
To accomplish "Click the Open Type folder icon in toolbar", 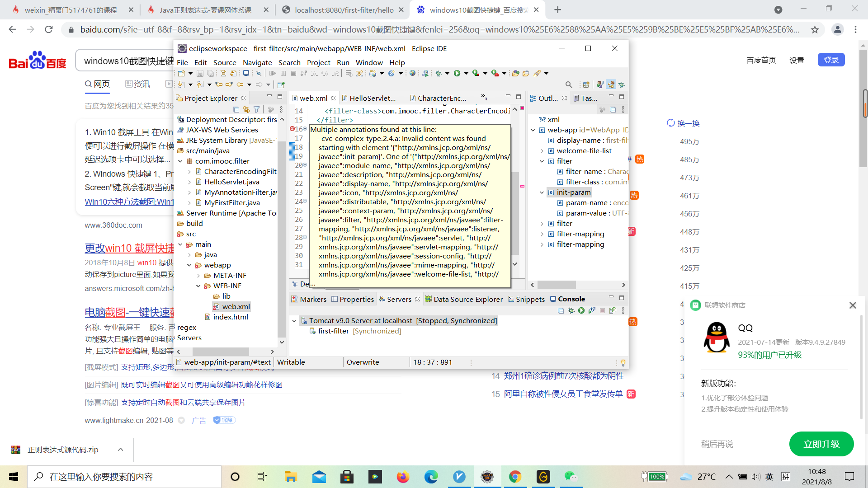I will pyautogui.click(x=515, y=73).
